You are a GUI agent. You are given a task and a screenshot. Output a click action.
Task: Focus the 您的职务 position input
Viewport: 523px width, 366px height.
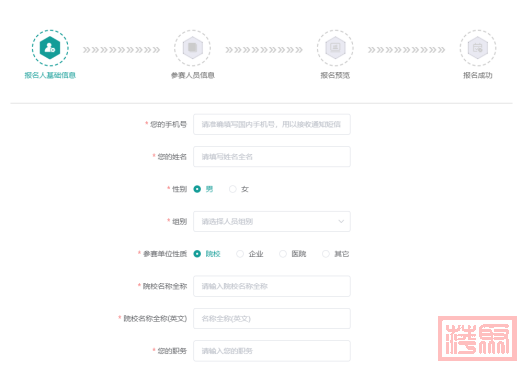[x=272, y=351]
